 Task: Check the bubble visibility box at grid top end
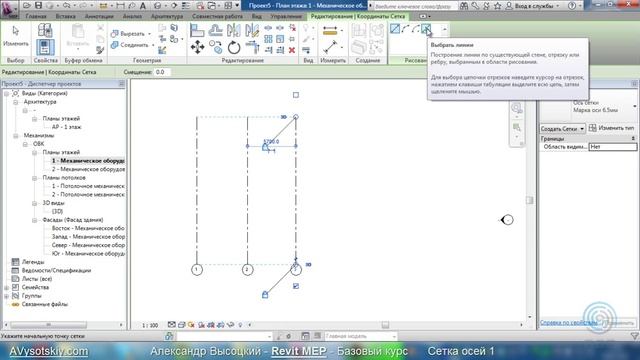pyautogui.click(x=296, y=95)
